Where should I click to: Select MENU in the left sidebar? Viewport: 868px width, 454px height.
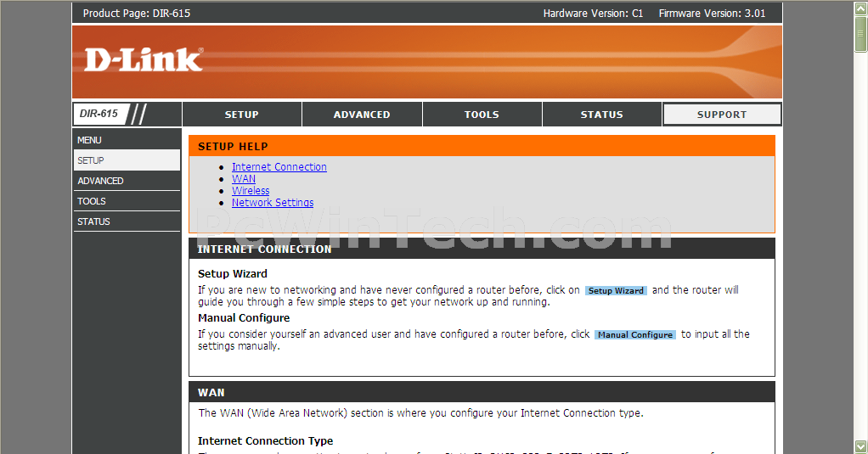pos(127,140)
